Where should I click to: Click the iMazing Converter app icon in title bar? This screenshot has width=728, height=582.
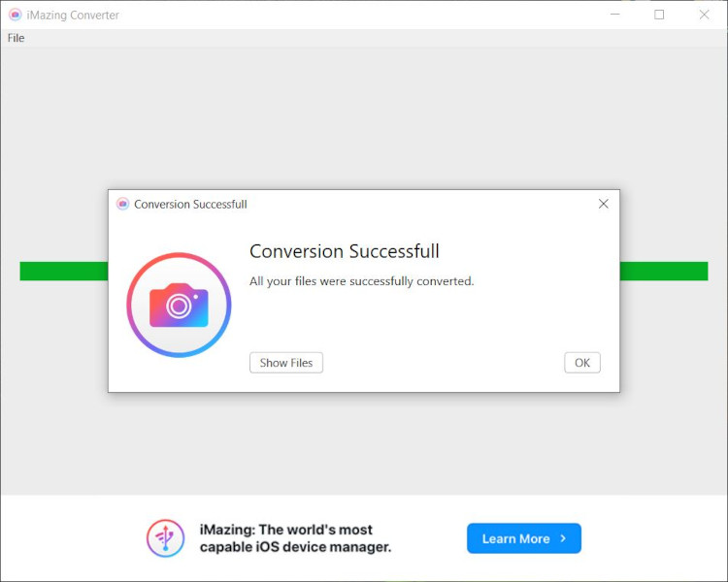click(x=15, y=15)
